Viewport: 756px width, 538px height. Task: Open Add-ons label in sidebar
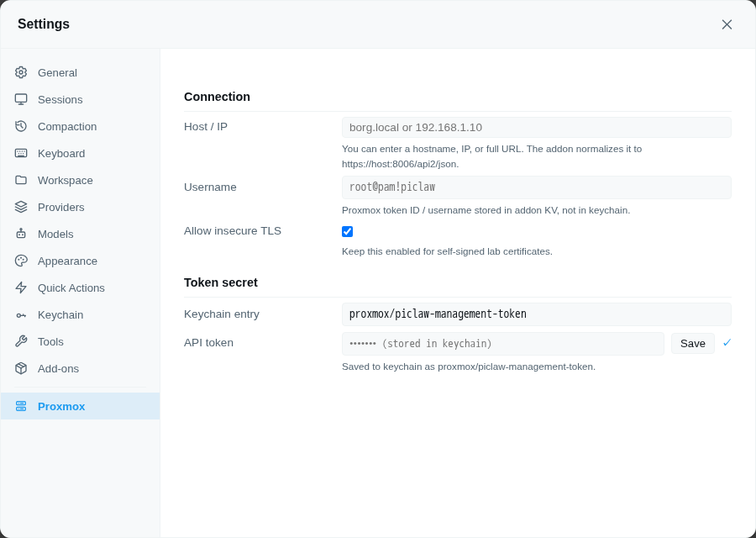[x=58, y=369]
